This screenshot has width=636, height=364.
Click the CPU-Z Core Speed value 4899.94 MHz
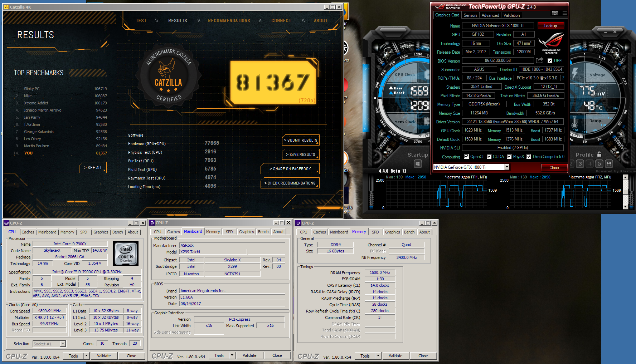click(50, 311)
